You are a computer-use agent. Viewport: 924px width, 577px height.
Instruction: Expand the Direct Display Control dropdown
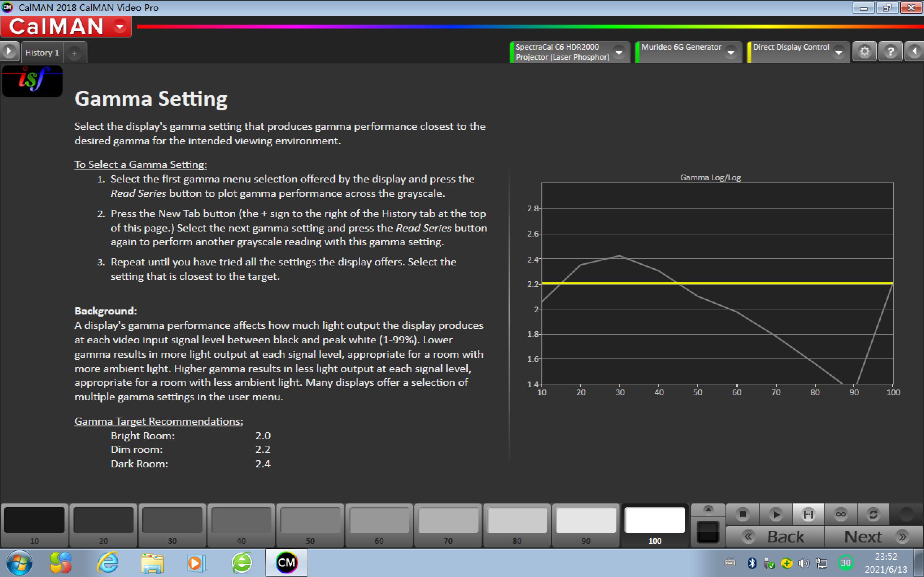point(838,52)
